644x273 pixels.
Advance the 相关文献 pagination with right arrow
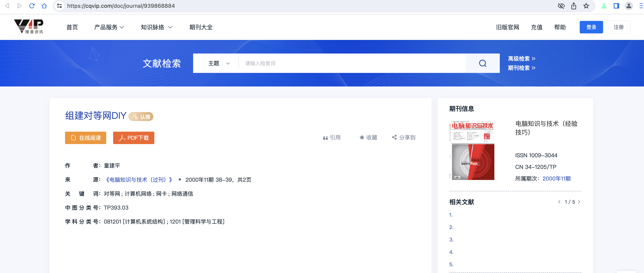[x=580, y=202]
